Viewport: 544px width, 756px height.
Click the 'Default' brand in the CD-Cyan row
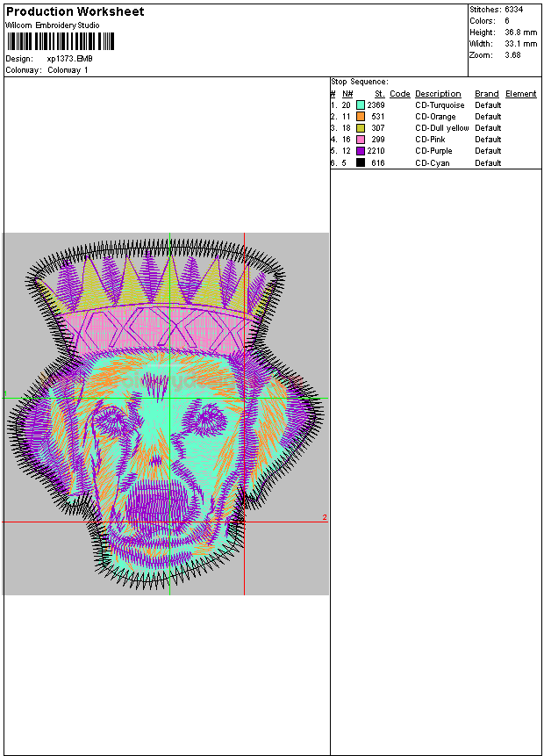pos(488,163)
